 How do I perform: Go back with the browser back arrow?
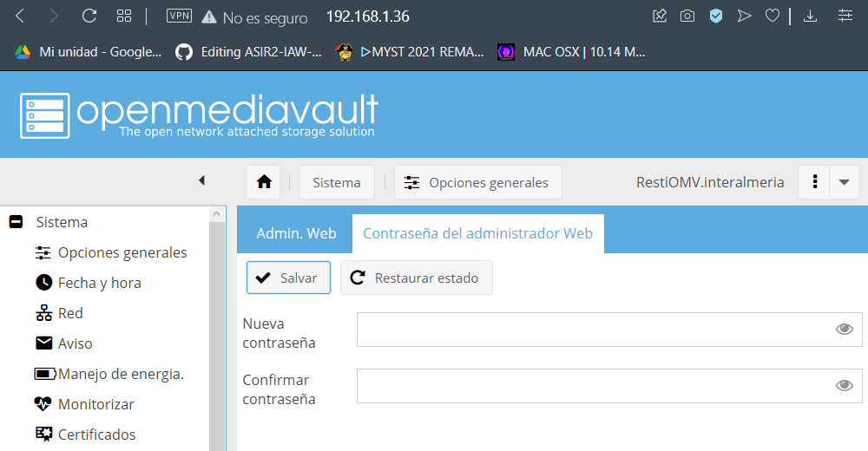click(x=20, y=16)
